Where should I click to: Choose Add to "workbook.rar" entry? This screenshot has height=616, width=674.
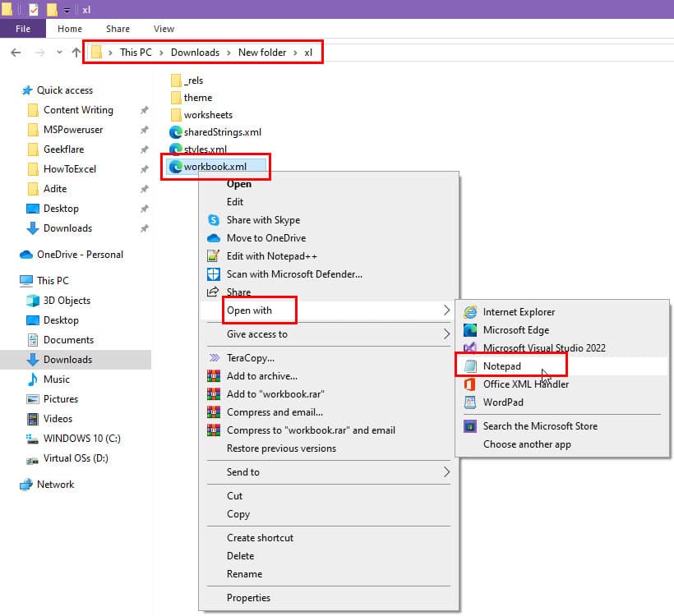click(x=275, y=394)
